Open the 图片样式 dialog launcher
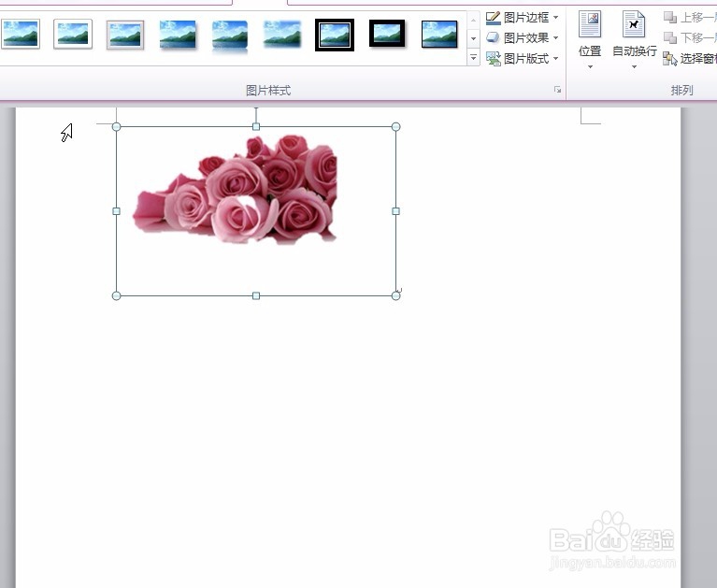The height and width of the screenshot is (588, 717). [x=557, y=90]
